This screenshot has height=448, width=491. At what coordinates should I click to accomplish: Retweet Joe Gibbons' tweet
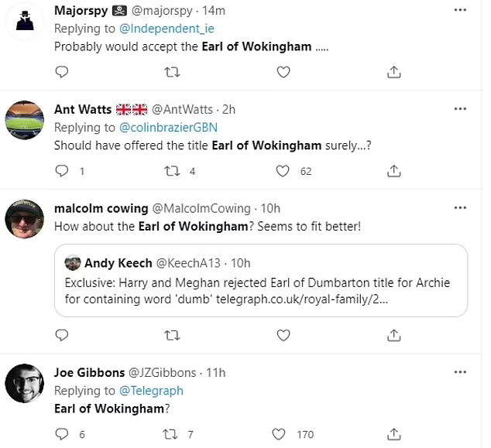(x=173, y=434)
